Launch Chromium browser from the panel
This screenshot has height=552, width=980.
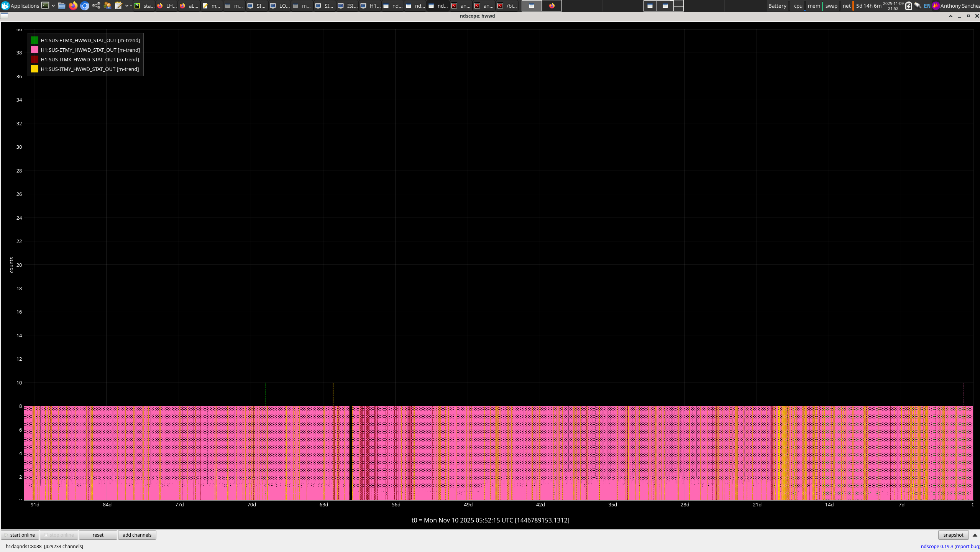click(85, 6)
